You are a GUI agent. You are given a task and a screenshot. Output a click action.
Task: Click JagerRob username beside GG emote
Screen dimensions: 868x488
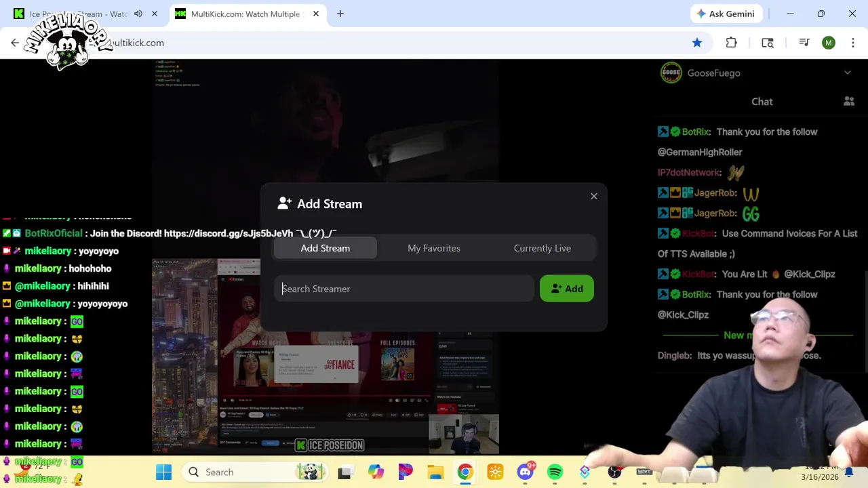click(x=714, y=213)
